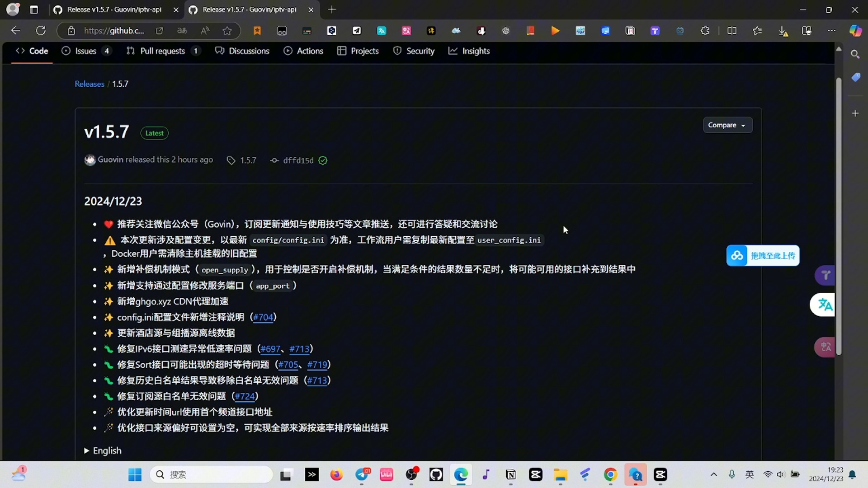
Task: Open Chrome from the taskbar
Action: [610, 474]
